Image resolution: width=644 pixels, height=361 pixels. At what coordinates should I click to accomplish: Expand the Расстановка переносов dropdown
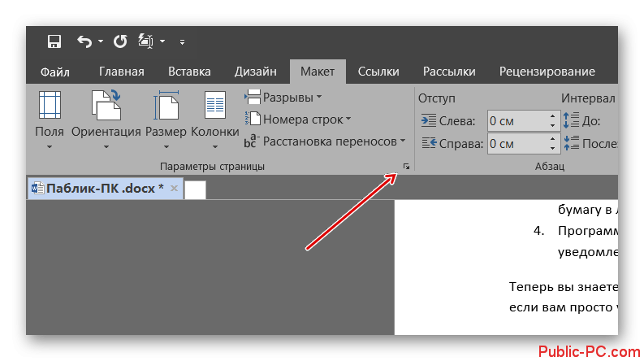point(325,141)
